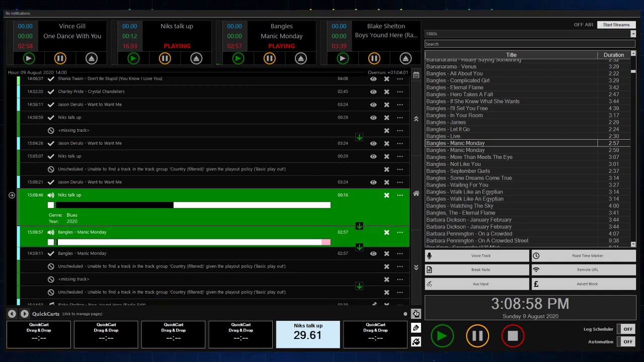Insert an Advert Block
This screenshot has width=644, height=362.
click(584, 284)
